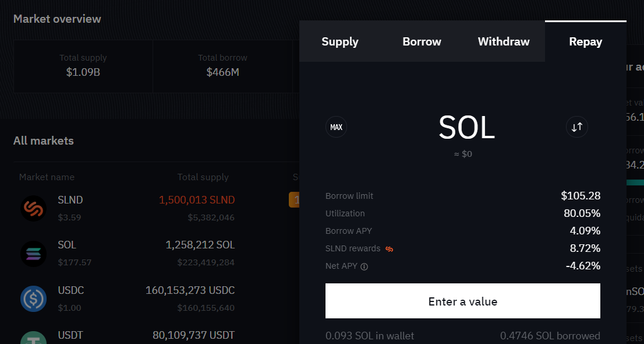Click the $1.00 USDC price
The image size is (644, 344).
click(69, 308)
